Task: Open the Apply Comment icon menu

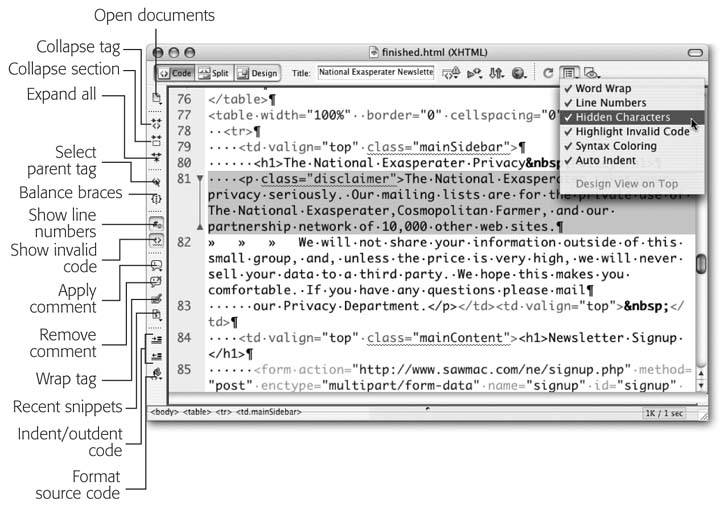Action: coord(157,265)
